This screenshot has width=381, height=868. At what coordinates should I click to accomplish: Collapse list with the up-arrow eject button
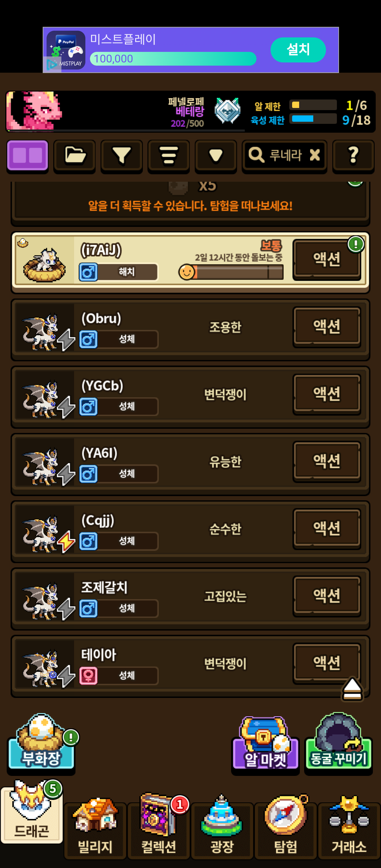(352, 689)
